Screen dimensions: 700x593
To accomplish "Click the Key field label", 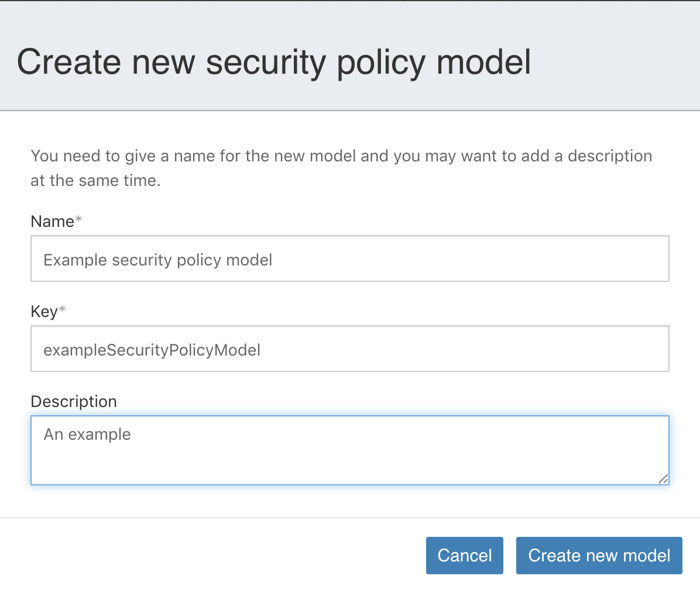I will click(43, 312).
